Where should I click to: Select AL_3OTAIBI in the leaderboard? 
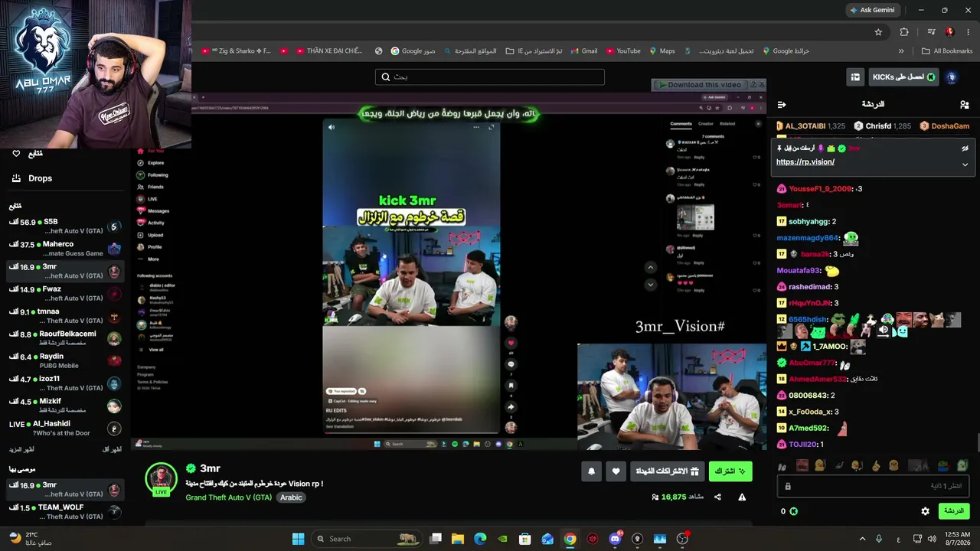coord(810,126)
